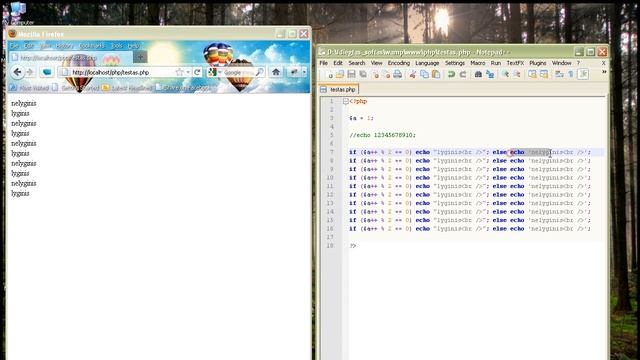The height and width of the screenshot is (360, 640).
Task: Copy selection using the Copy icon
Action: (x=424, y=75)
